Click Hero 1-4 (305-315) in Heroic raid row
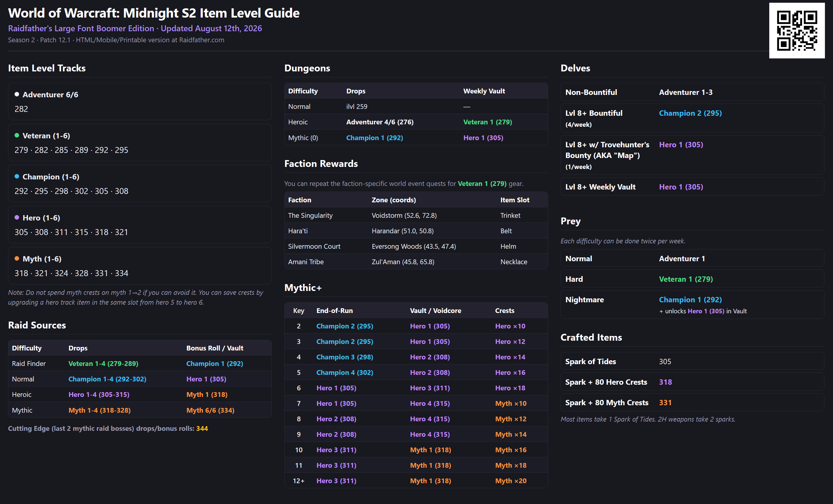 click(99, 395)
